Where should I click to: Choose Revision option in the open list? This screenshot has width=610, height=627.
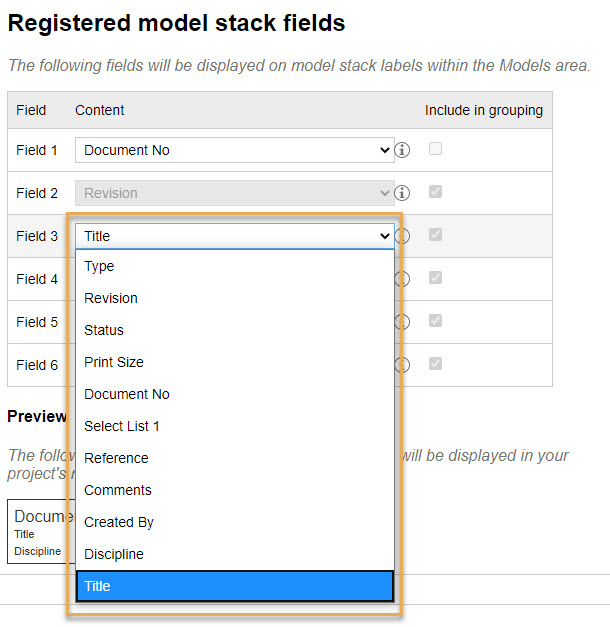point(235,298)
